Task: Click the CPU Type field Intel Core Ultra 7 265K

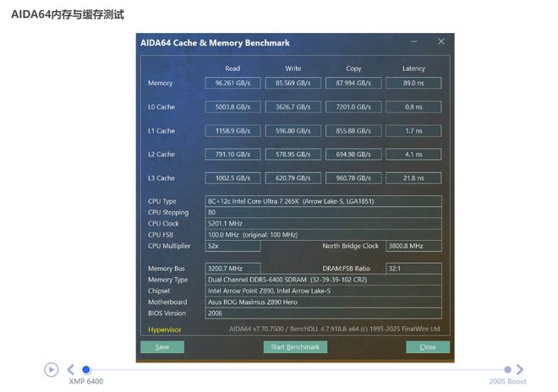Action: tap(323, 201)
